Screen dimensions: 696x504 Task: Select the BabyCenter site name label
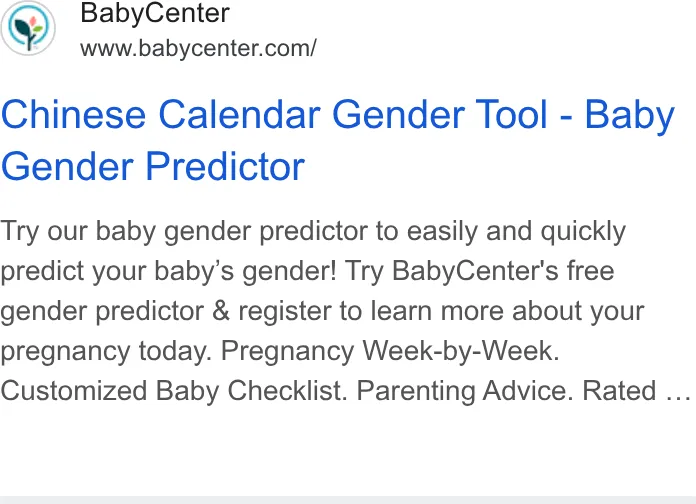[x=155, y=13]
